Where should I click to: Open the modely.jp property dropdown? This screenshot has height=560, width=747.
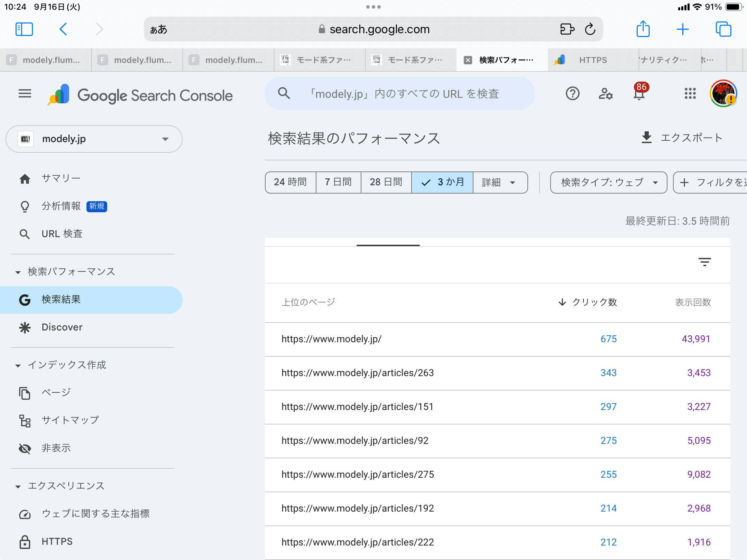pos(94,139)
